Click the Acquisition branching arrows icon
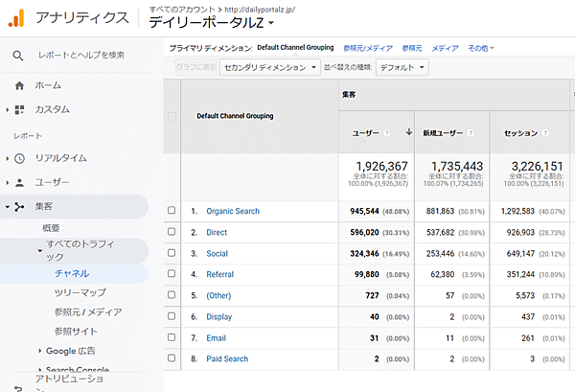Image resolution: width=575 pixels, height=392 pixels. tap(19, 206)
